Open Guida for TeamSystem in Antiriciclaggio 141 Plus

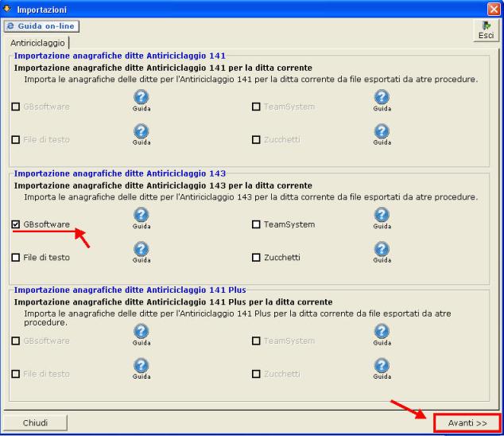click(x=382, y=335)
